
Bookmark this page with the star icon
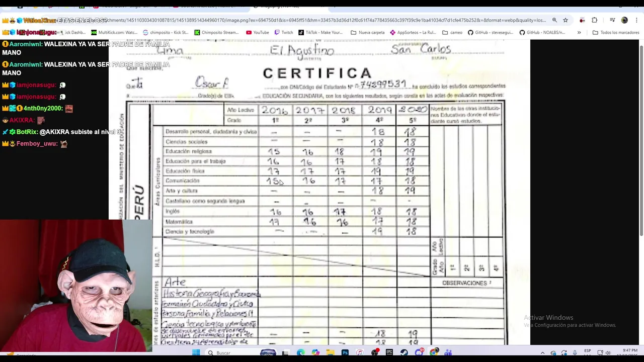(566, 20)
